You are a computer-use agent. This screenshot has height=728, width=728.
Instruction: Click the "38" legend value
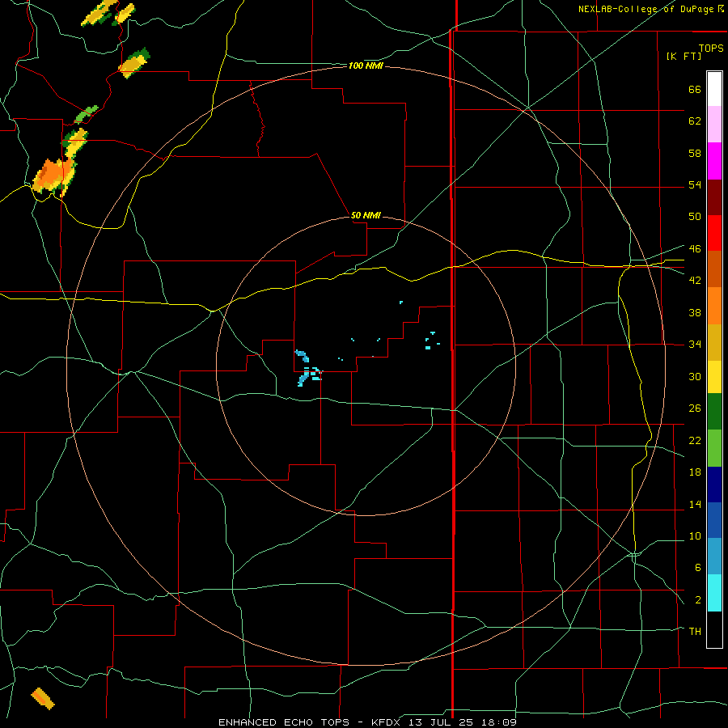pos(695,312)
